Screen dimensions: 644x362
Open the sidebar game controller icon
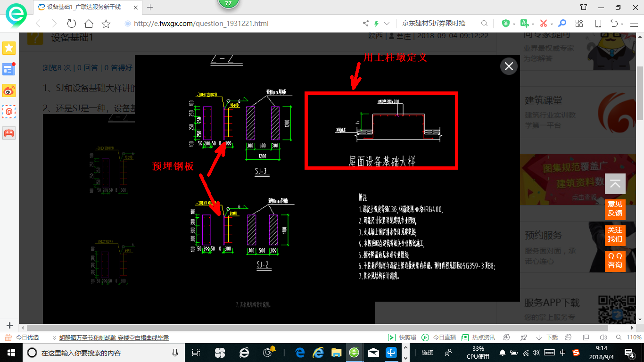click(x=9, y=133)
